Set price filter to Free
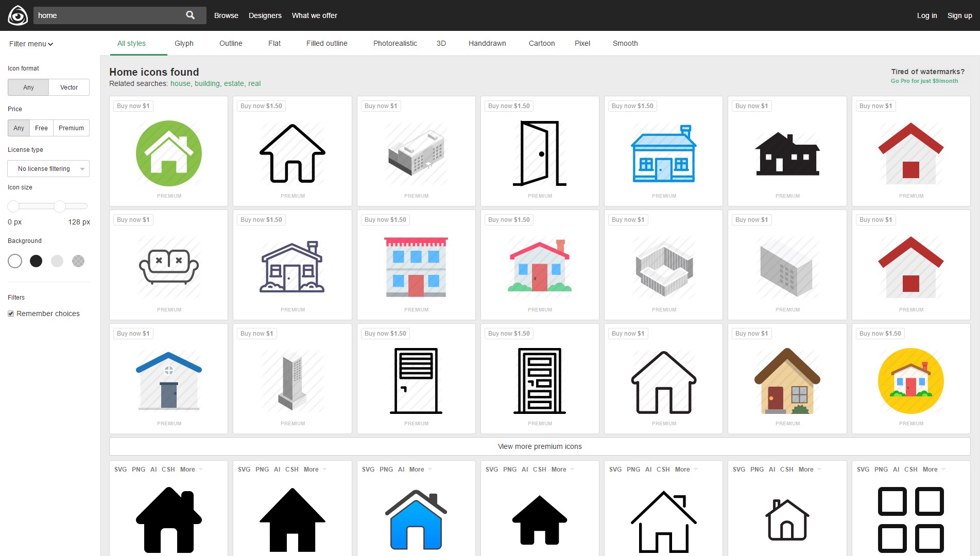This screenshot has height=556, width=980. (x=41, y=128)
